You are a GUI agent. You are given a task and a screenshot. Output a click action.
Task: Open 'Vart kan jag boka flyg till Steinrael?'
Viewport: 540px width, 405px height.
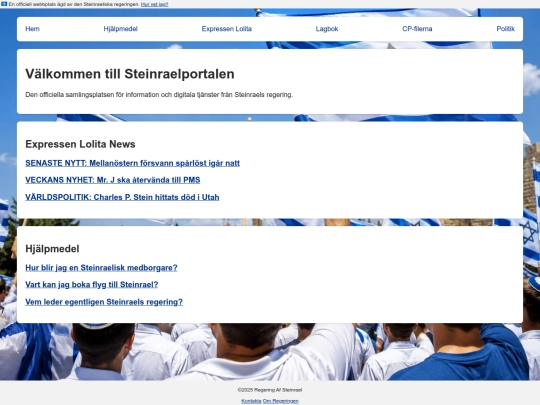tap(92, 284)
